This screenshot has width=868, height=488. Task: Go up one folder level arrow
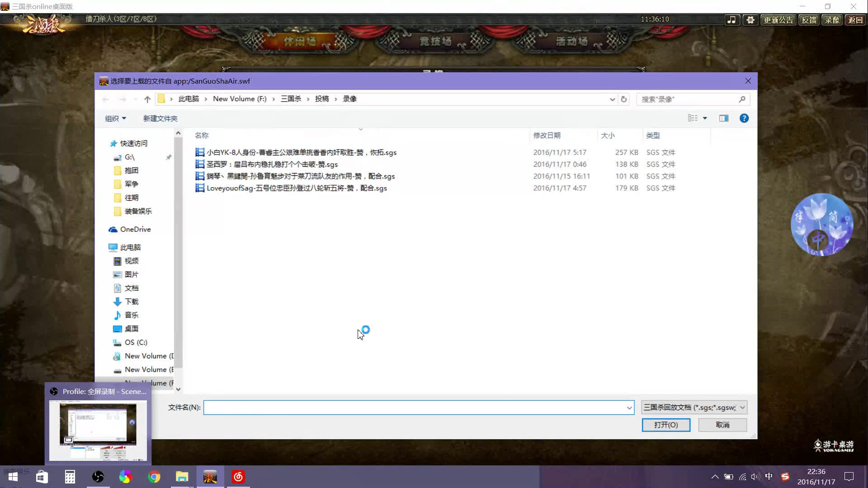click(x=147, y=99)
